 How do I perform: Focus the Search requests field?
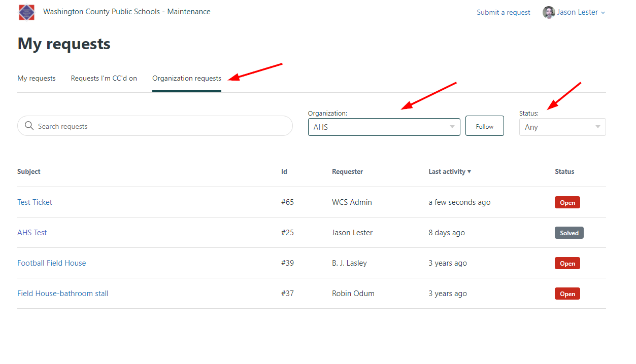155,126
